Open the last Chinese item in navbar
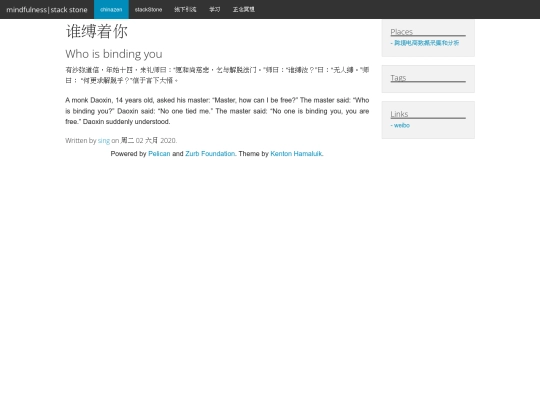Screen dimensions: 540x405 point(244,9)
